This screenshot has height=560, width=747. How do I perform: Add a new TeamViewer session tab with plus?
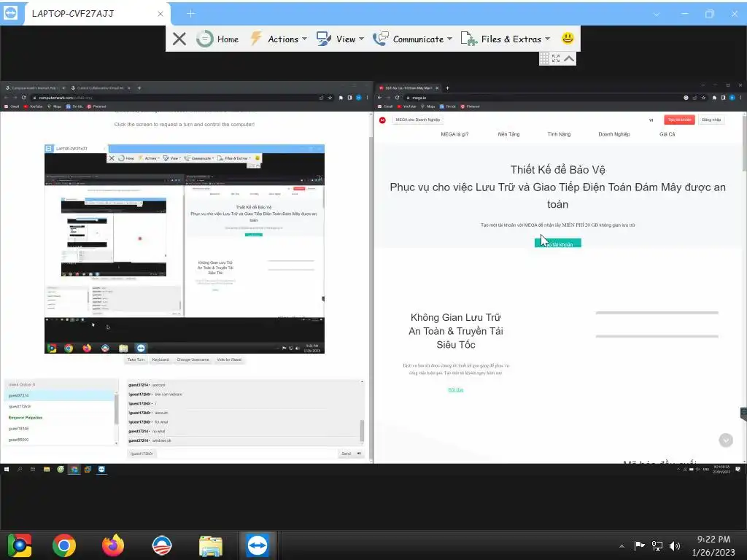[190, 13]
